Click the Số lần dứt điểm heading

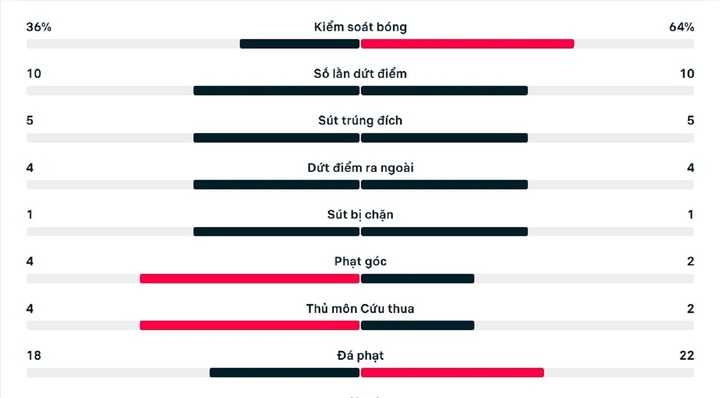(360, 74)
